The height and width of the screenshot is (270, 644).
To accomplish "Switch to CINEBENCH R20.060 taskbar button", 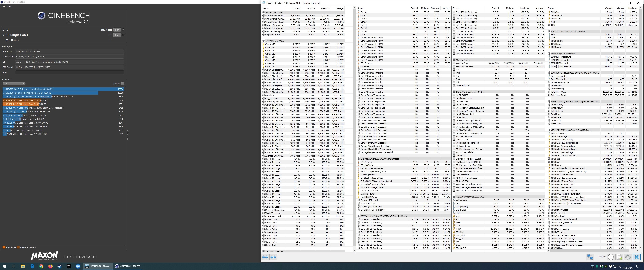I will (x=128, y=266).
